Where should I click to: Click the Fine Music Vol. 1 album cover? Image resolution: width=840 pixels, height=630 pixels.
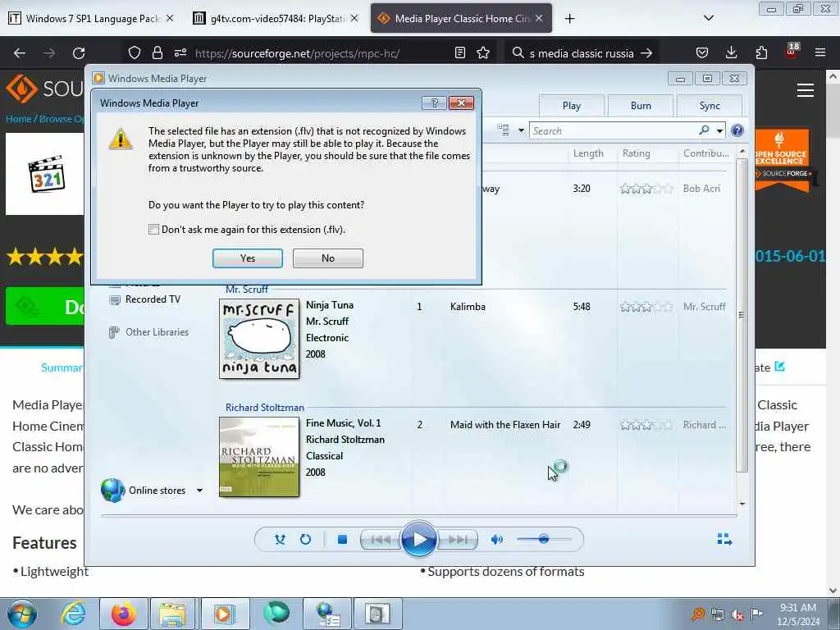[x=259, y=457]
